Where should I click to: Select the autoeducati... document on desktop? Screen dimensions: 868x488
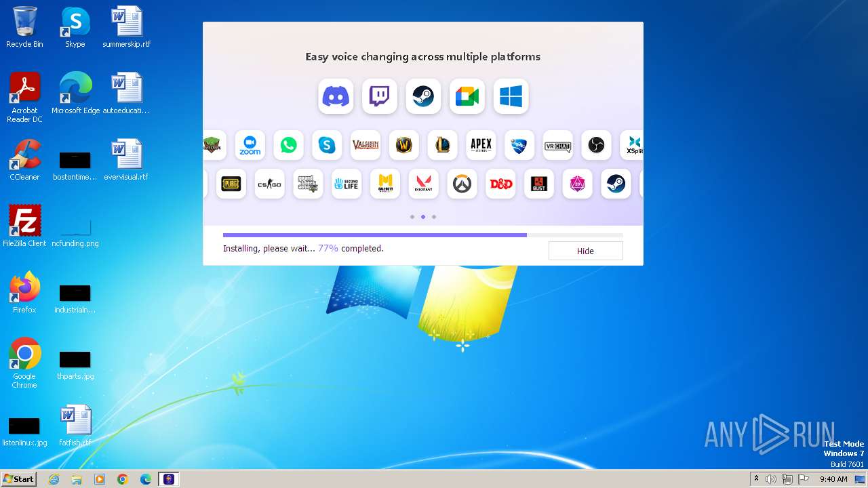tap(127, 94)
